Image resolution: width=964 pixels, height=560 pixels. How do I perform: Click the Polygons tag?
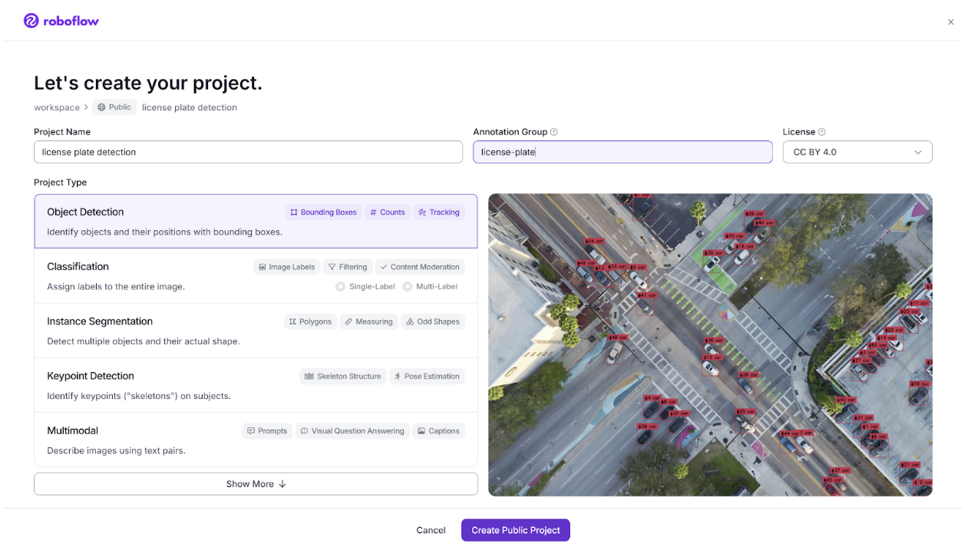(x=310, y=321)
